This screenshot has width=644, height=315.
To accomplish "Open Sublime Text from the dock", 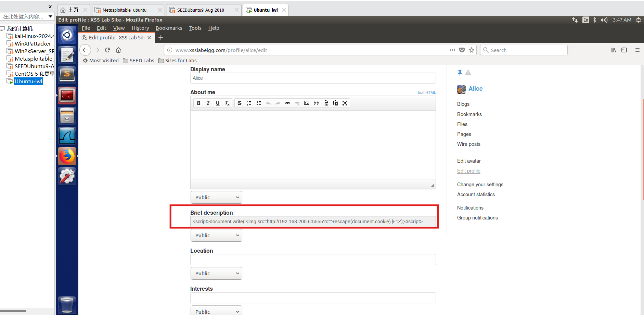I will click(67, 75).
